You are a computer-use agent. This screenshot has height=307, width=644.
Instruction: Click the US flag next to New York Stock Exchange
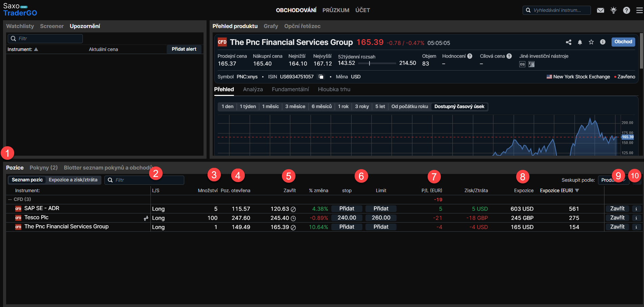point(549,77)
